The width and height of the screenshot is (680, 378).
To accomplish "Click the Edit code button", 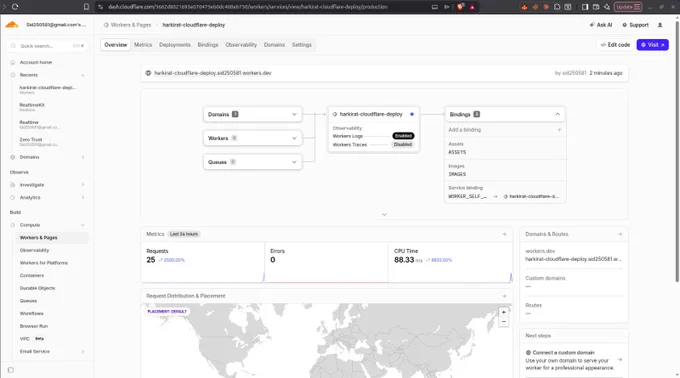I will tap(615, 45).
